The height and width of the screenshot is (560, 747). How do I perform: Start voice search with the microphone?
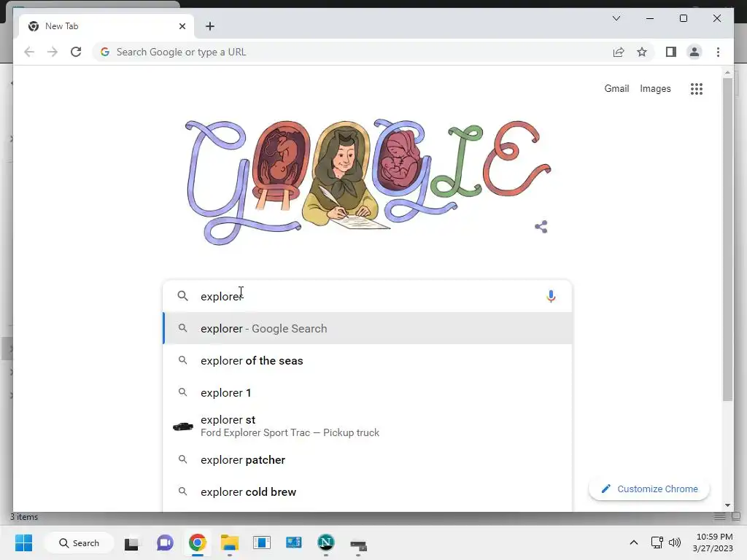(x=551, y=296)
